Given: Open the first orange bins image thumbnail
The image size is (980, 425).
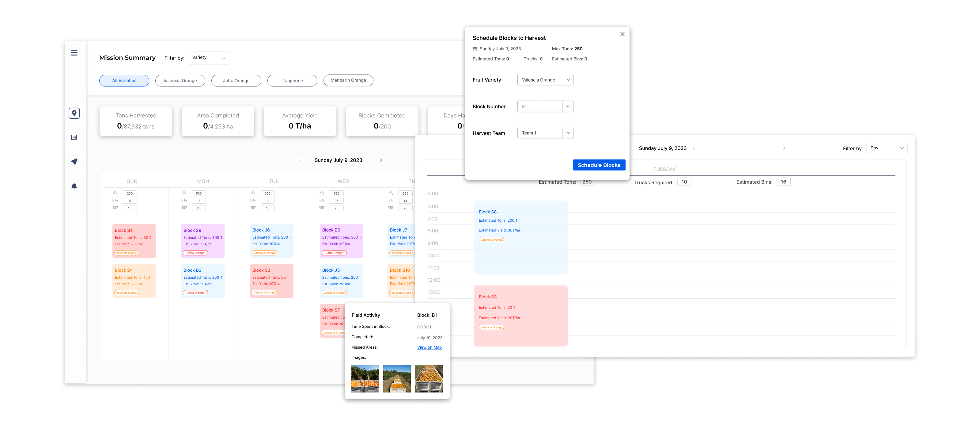Looking at the screenshot, I should pos(365,378).
